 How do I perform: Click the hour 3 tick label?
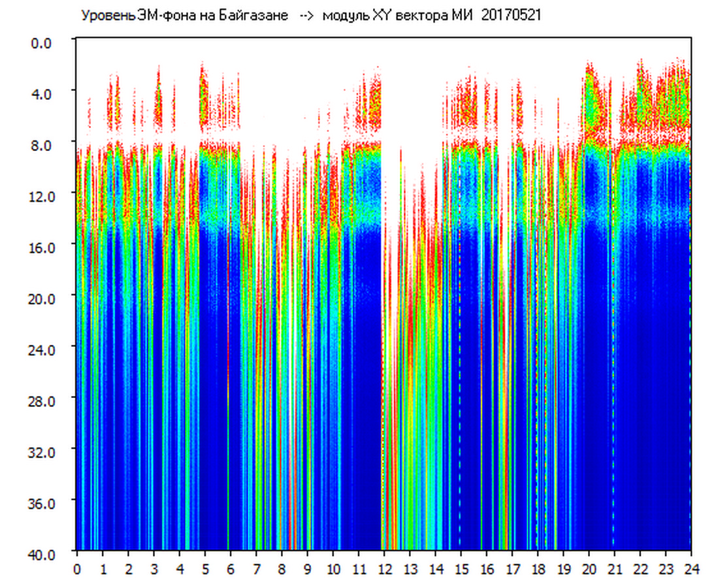coord(154,569)
